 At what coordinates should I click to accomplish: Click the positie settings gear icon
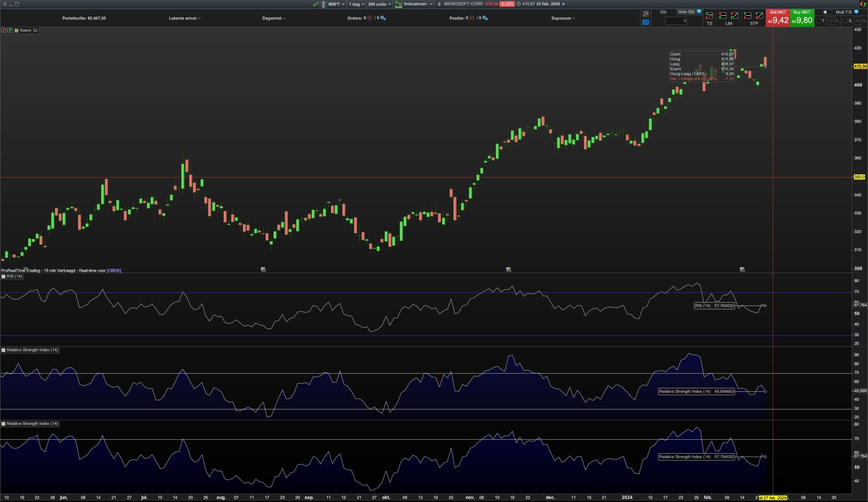pos(485,18)
